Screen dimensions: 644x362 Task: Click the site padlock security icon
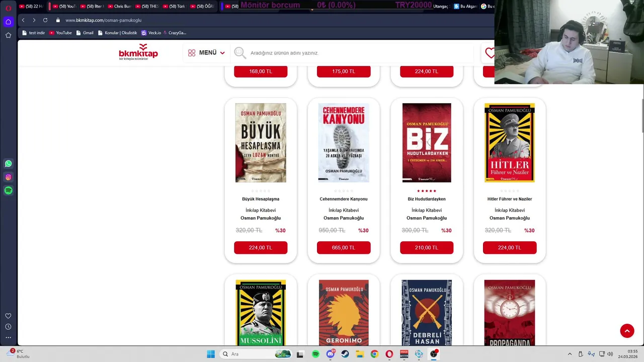coord(58,20)
